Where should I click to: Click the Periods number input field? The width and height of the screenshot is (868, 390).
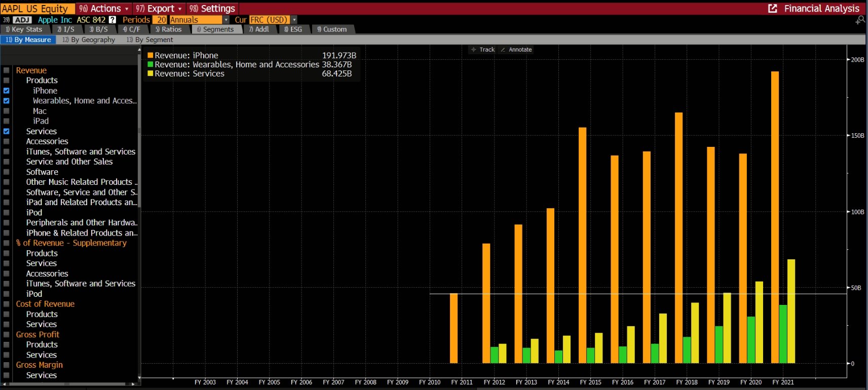(x=161, y=20)
